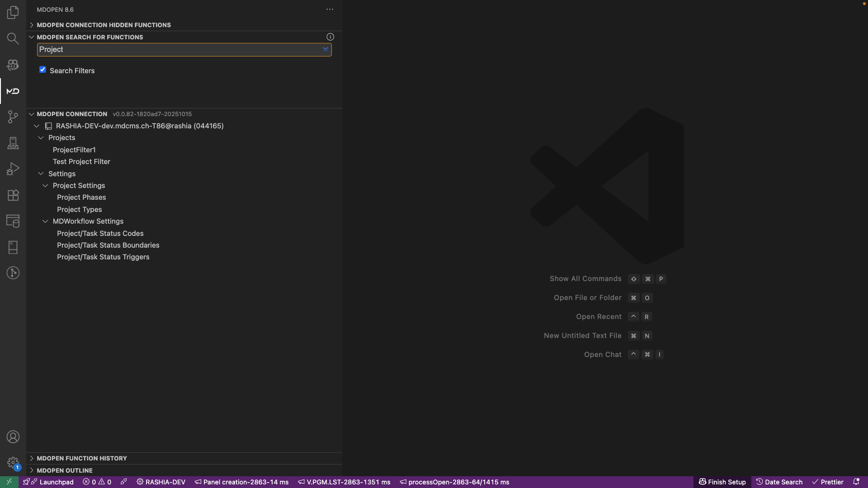Screen dimensions: 868x488
Task: Uncheck the Search Filters checkbox
Action: click(42, 70)
